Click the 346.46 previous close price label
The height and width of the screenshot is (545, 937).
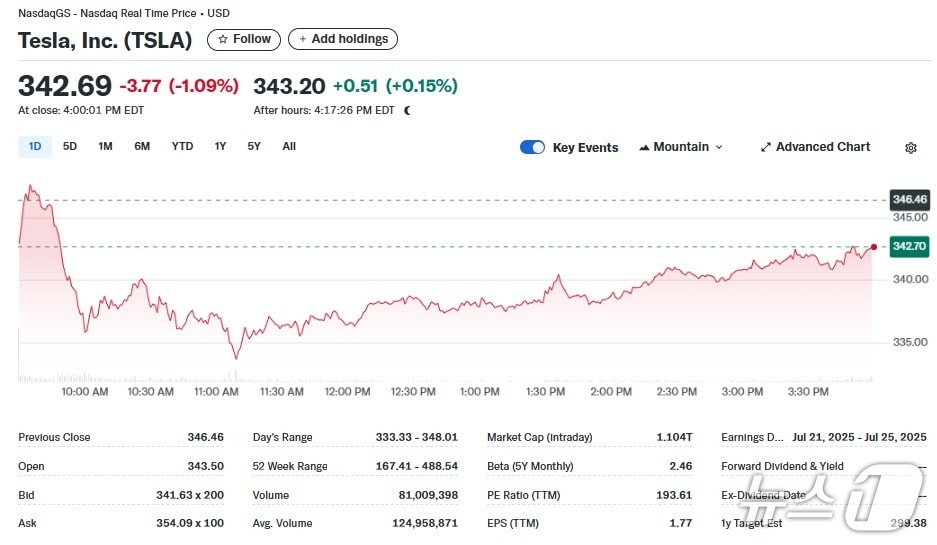pyautogui.click(x=909, y=200)
